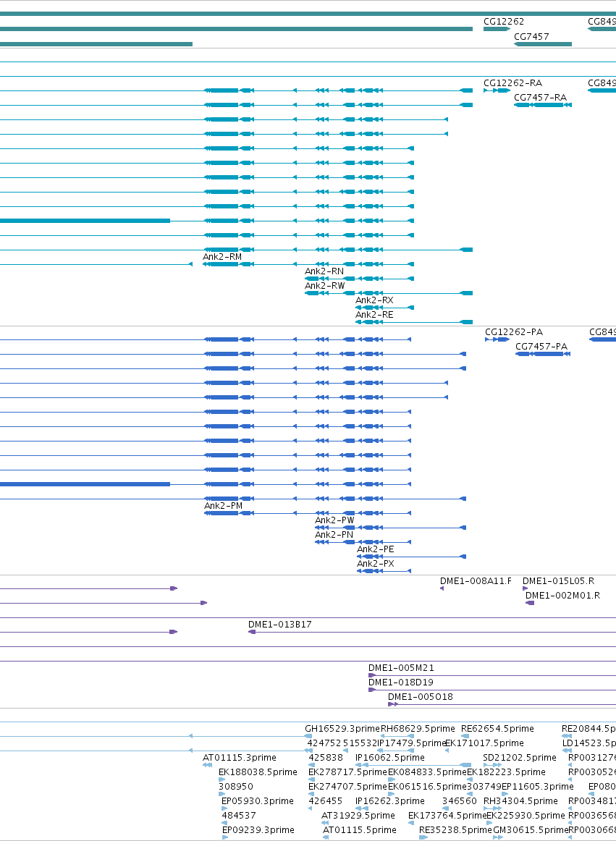Click the 425838 feature label

tap(325, 757)
